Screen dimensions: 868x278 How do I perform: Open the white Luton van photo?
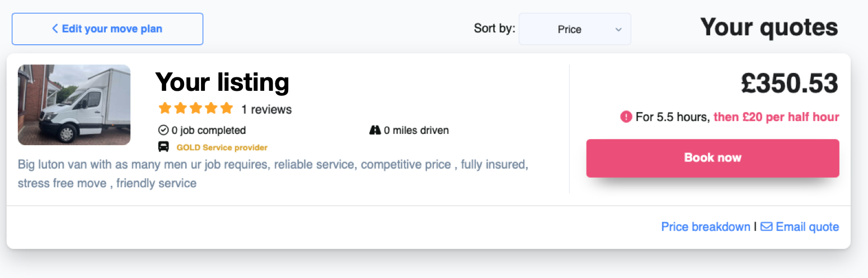coord(74,105)
